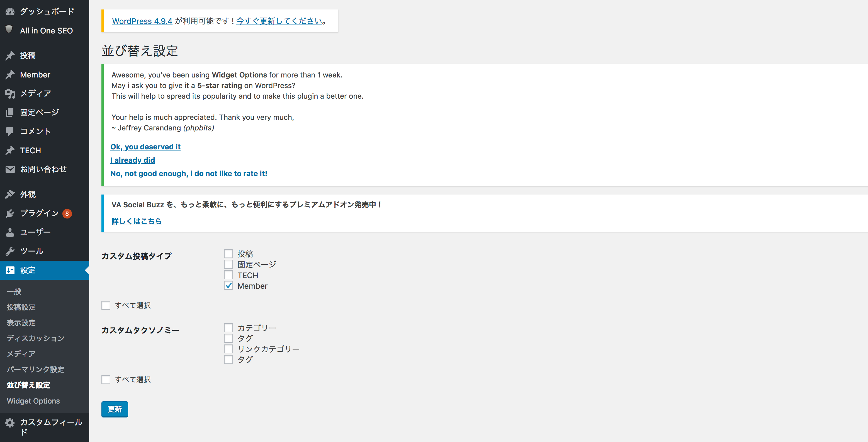Click the pages icon beside 固定ページ

[10, 112]
